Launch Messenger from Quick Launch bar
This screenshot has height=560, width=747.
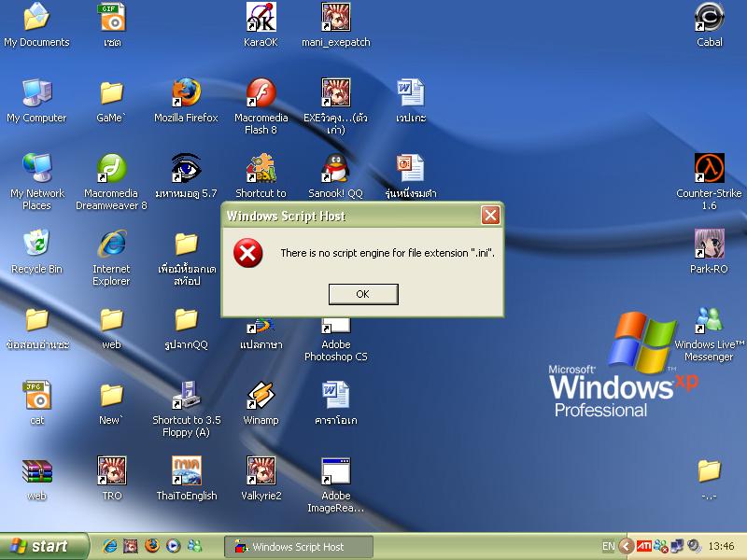coord(194,546)
